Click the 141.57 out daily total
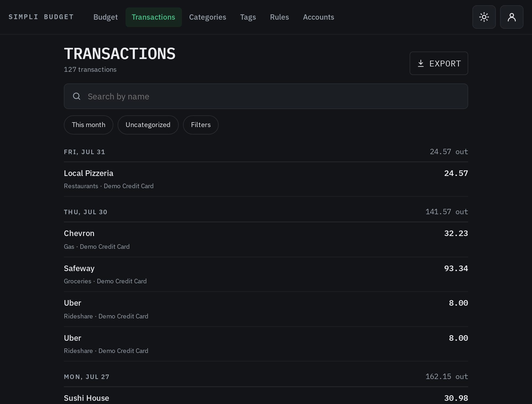The height and width of the screenshot is (404, 532). coord(447,212)
